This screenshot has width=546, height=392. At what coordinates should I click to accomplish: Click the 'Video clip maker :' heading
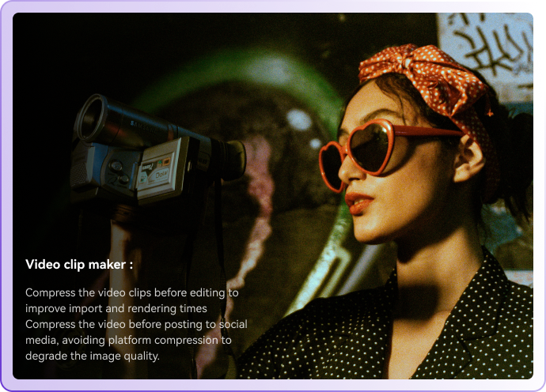point(79,264)
